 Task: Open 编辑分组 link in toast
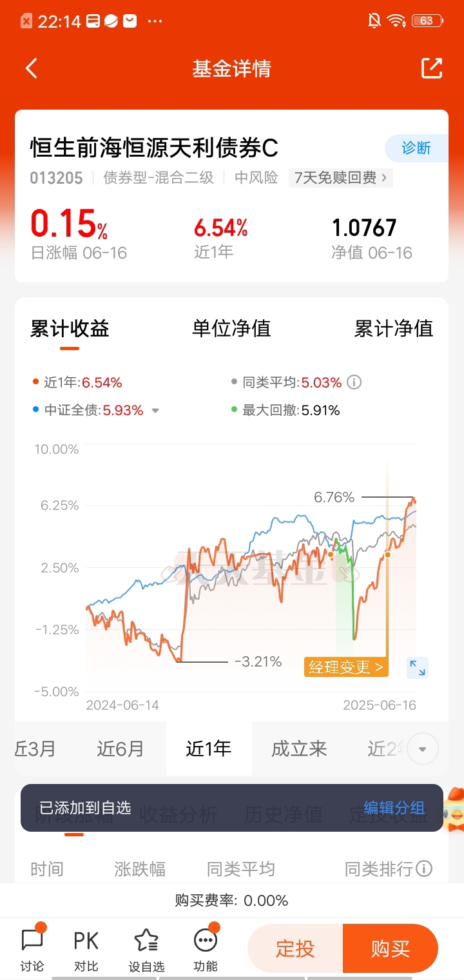pyautogui.click(x=394, y=808)
